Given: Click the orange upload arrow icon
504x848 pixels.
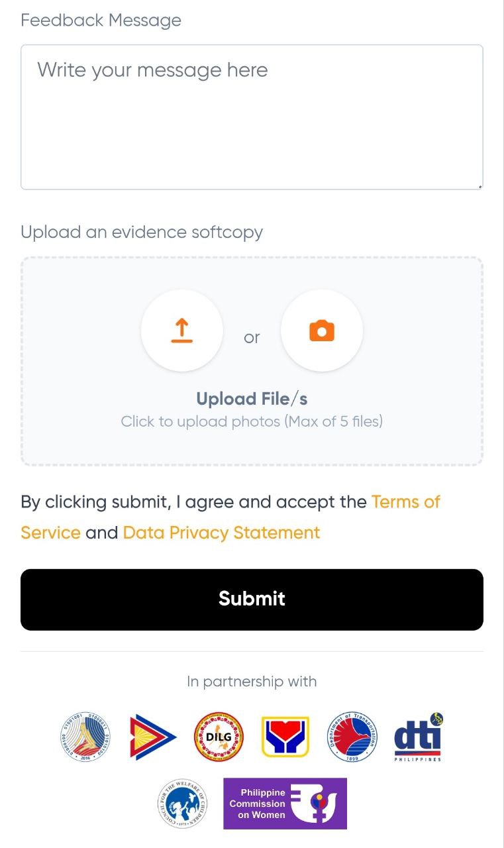Looking at the screenshot, I should click(x=181, y=330).
